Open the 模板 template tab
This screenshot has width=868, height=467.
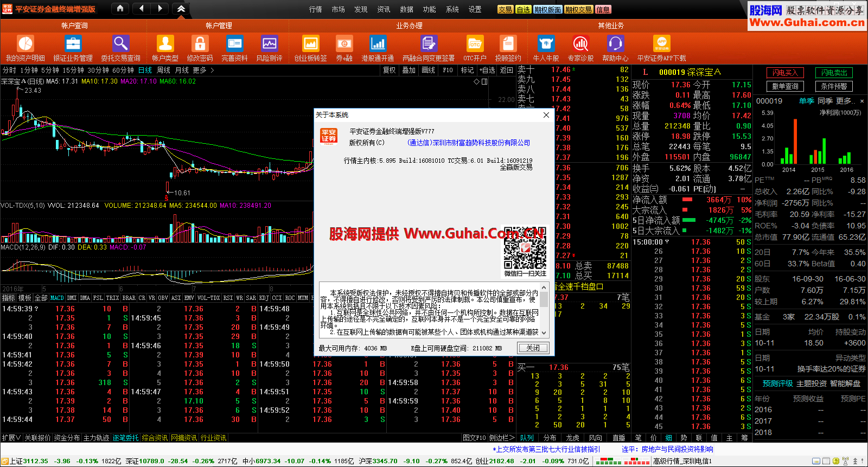(x=25, y=298)
